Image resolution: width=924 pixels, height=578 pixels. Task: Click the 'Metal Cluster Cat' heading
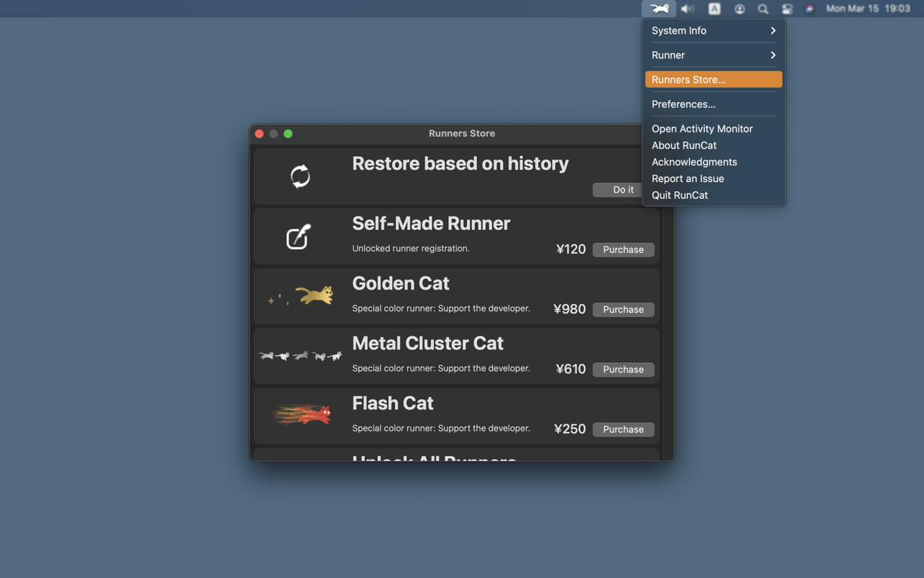click(428, 344)
